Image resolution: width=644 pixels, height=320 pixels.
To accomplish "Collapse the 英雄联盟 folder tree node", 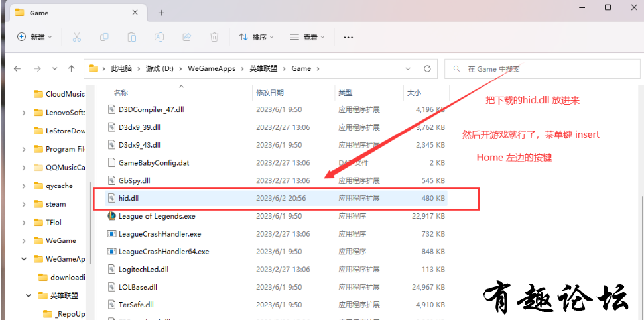I will tap(29, 295).
